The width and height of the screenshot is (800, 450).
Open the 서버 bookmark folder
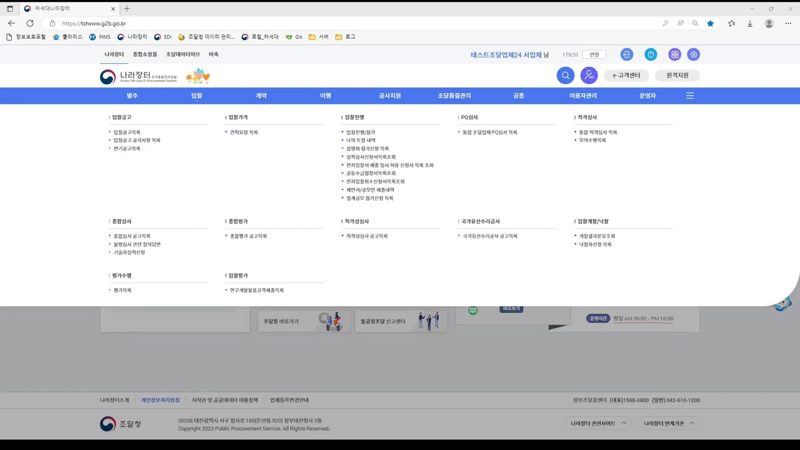tap(319, 37)
